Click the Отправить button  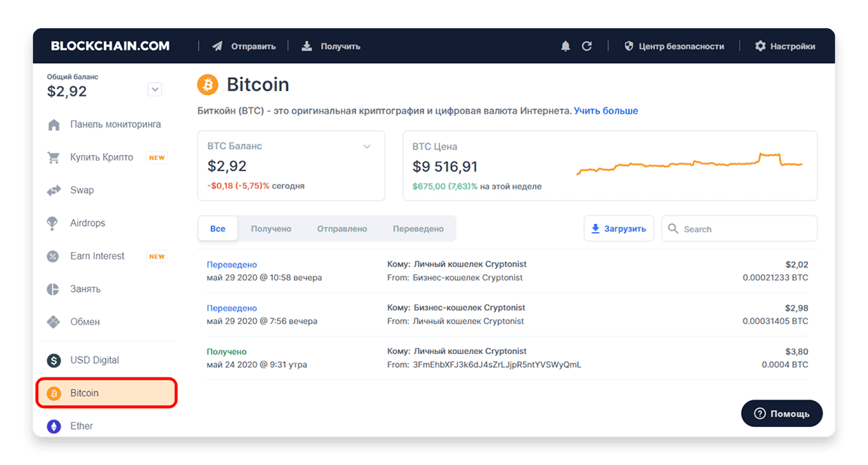244,46
